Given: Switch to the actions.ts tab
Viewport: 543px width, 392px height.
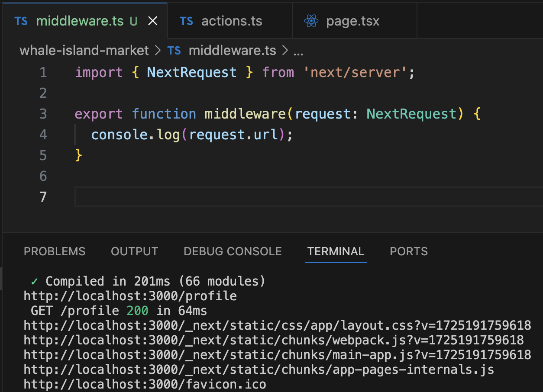Looking at the screenshot, I should [231, 20].
